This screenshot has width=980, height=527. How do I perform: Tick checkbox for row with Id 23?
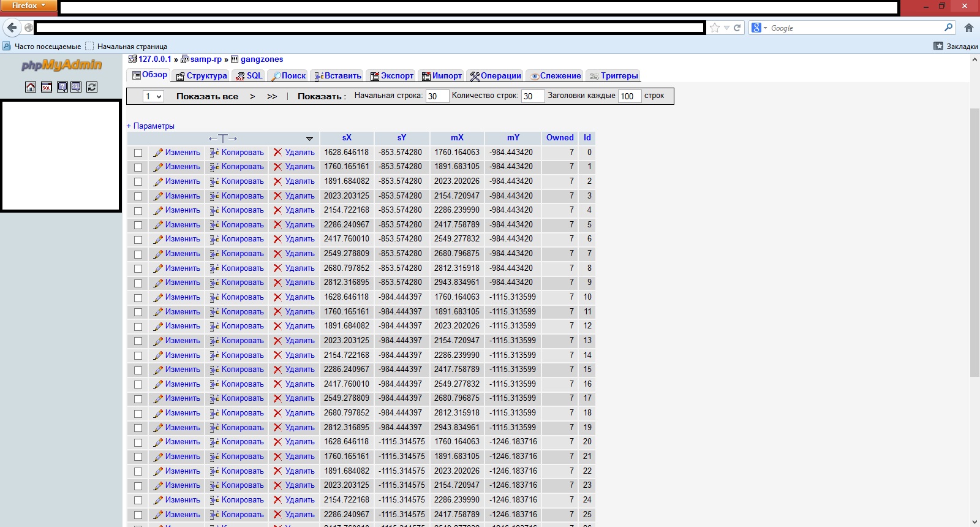point(138,486)
